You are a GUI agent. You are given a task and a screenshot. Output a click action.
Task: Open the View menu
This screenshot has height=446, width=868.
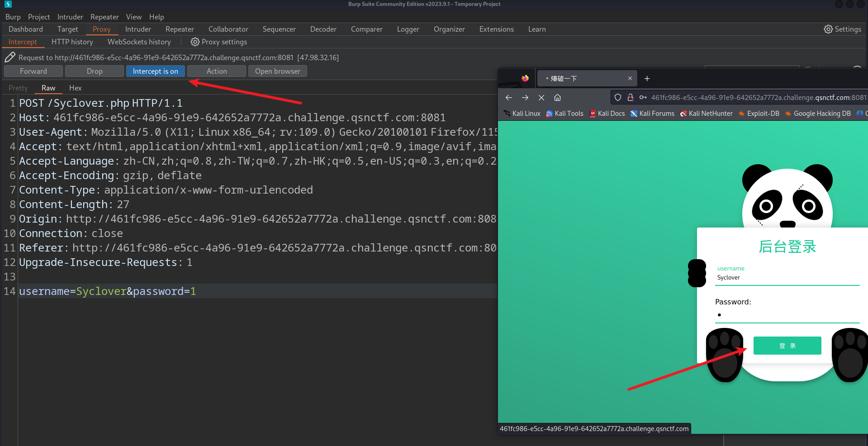[134, 17]
